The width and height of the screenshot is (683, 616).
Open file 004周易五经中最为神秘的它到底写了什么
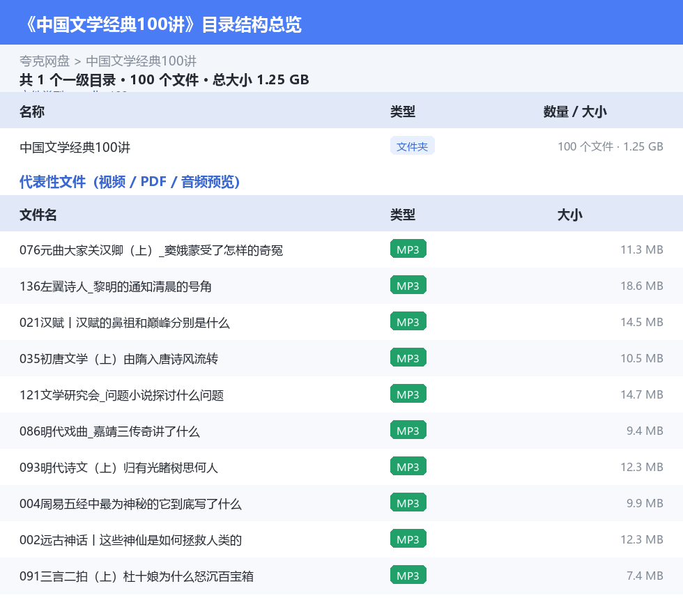[x=130, y=503]
